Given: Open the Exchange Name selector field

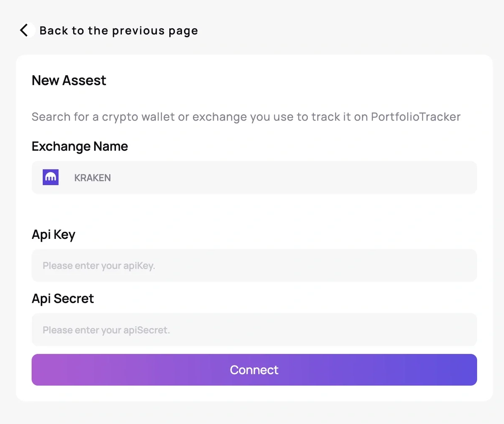Looking at the screenshot, I should coord(254,178).
